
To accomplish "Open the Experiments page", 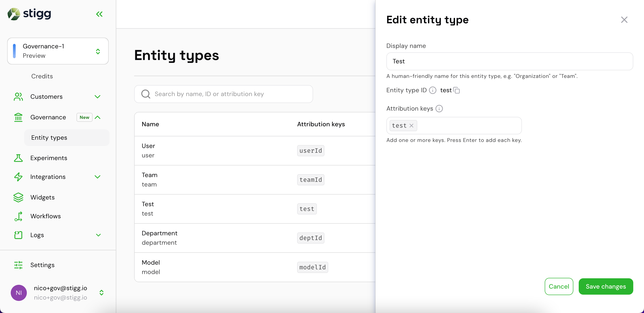I will click(49, 158).
